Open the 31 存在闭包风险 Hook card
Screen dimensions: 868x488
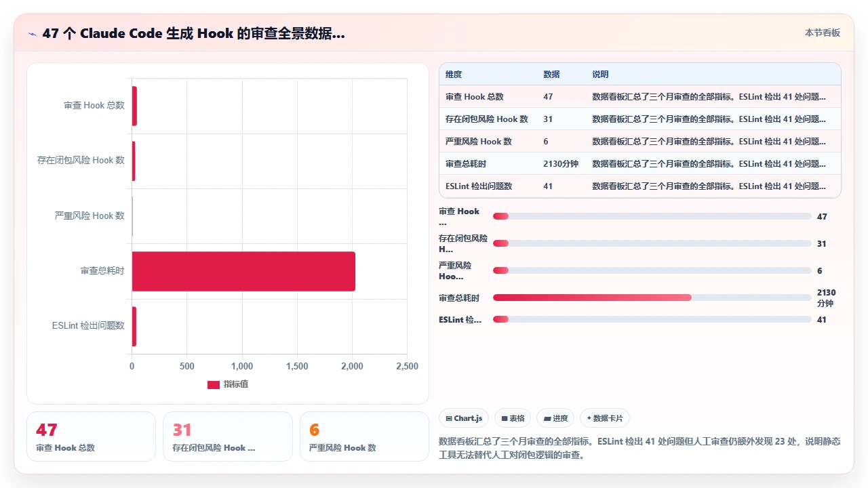228,436
